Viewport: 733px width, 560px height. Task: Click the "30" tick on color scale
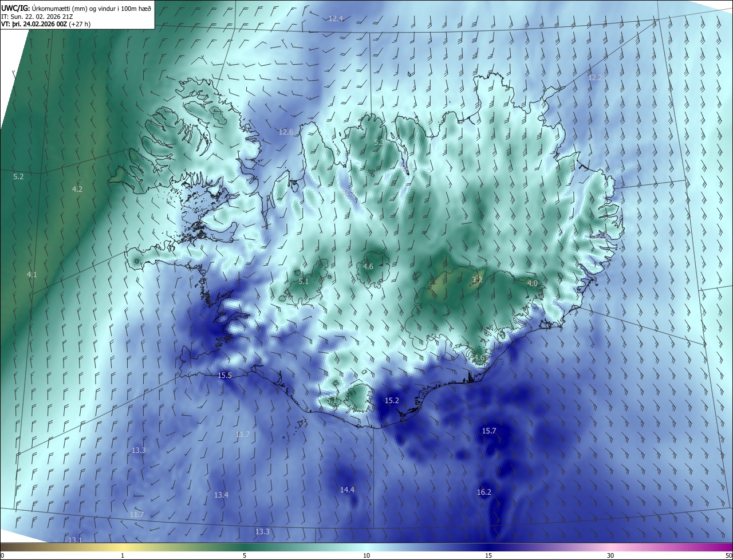click(610, 555)
